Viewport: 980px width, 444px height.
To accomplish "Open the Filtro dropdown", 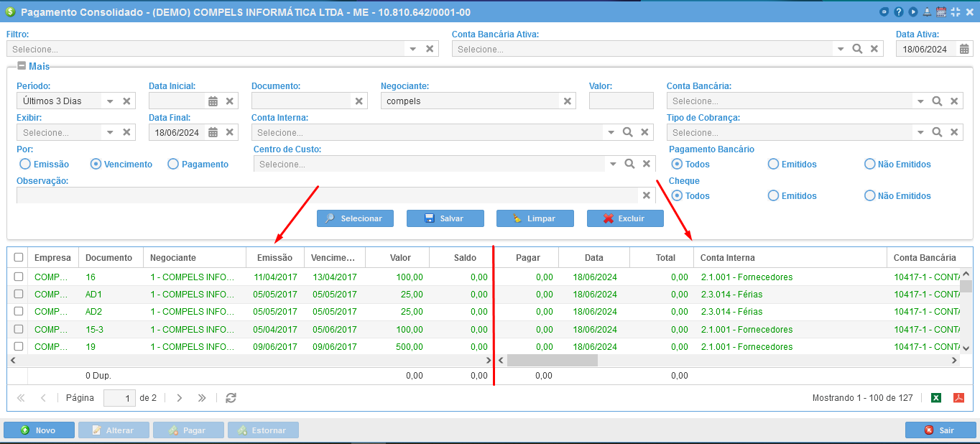I will tap(413, 49).
